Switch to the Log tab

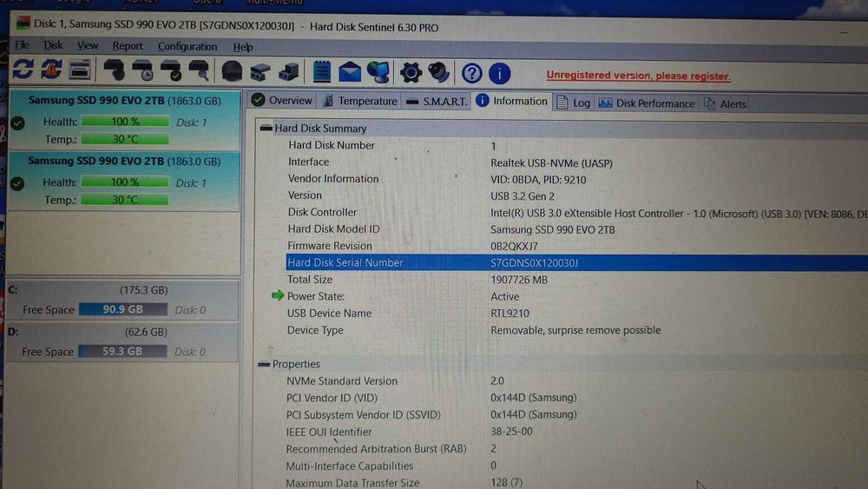[x=574, y=103]
